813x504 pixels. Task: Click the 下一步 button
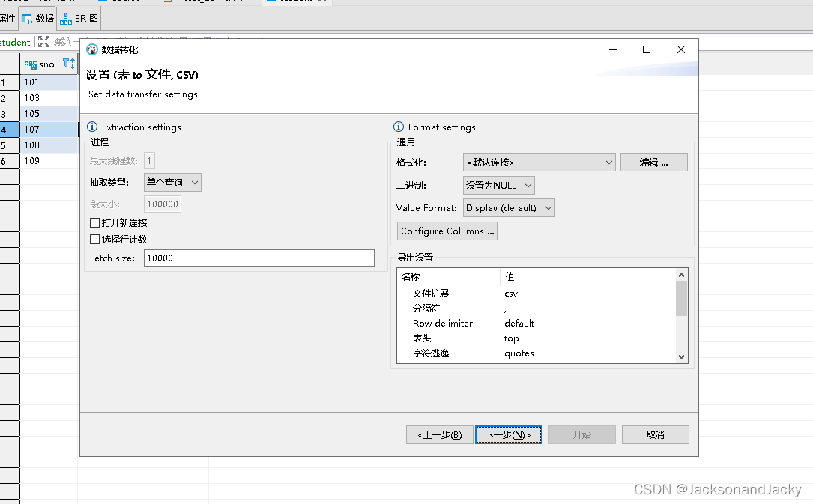[x=509, y=434]
